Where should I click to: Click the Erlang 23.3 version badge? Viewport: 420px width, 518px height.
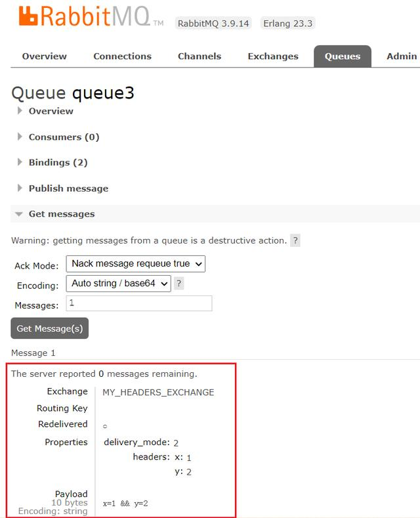[287, 24]
